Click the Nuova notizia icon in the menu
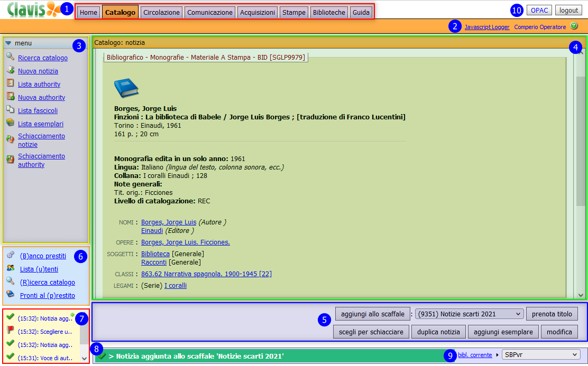This screenshot has width=588, height=366. click(x=12, y=71)
